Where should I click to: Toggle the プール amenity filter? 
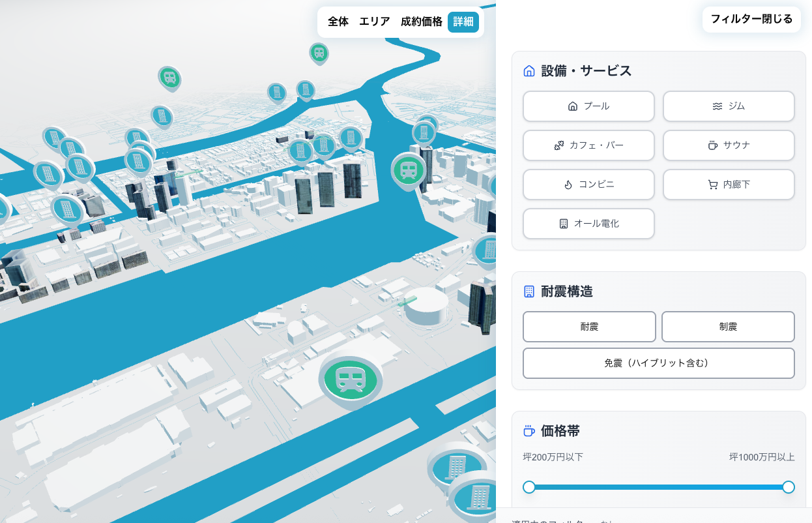click(x=588, y=106)
